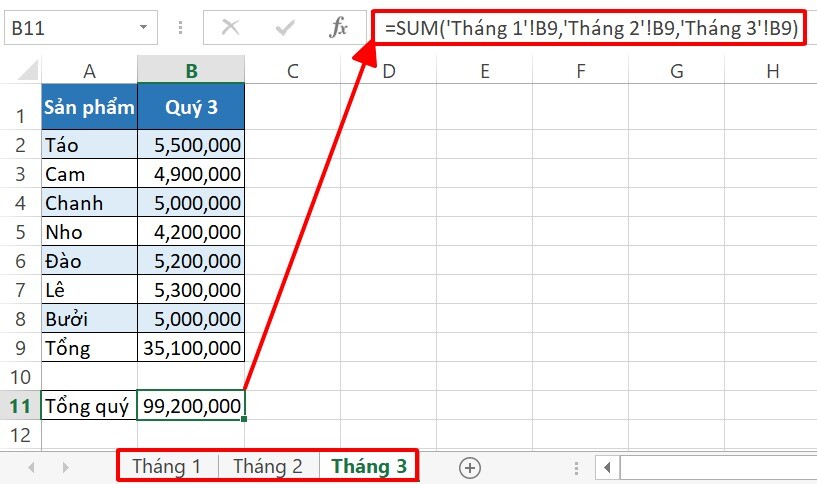Click the 'Đào' cell
Viewport: 817px width, 484px height.
90,260
